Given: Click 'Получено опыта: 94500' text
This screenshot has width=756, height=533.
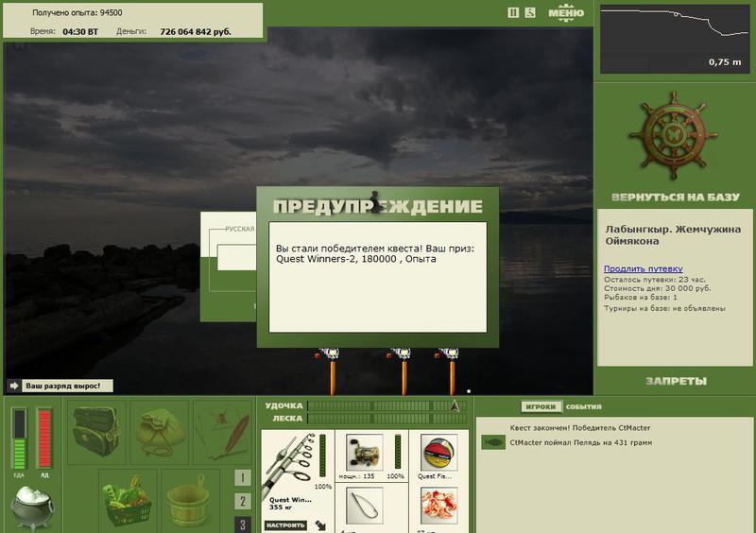Looking at the screenshot, I should point(77,12).
